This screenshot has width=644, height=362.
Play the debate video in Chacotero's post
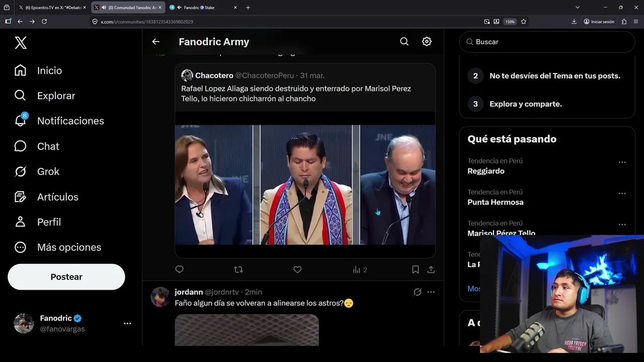(305, 185)
